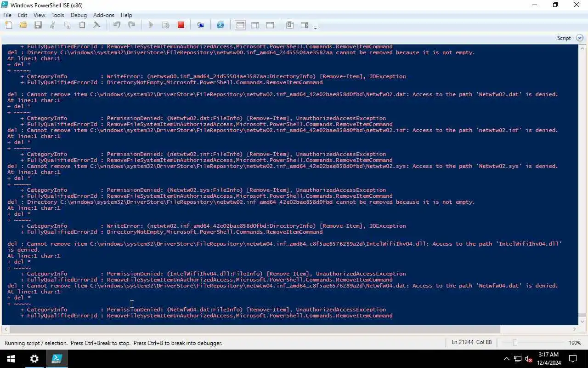The image size is (588, 368).
Task: Create a new script with New icon
Action: coord(8,25)
